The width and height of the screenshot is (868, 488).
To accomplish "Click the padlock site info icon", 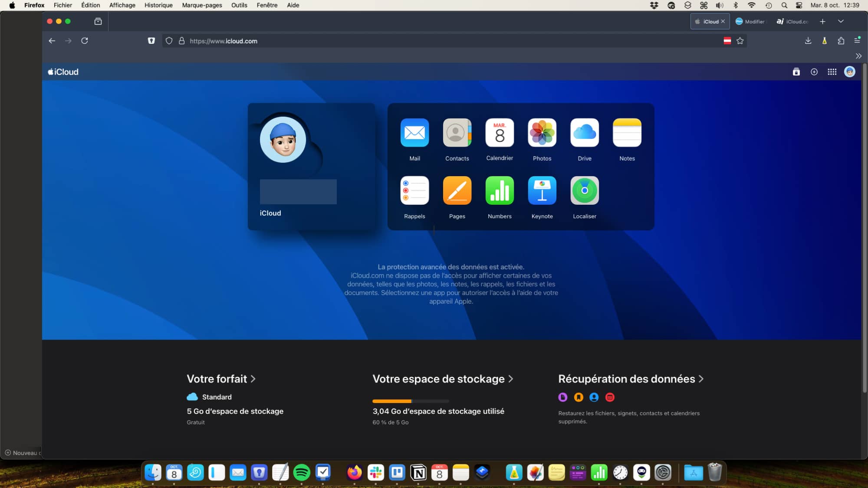I will tap(182, 41).
